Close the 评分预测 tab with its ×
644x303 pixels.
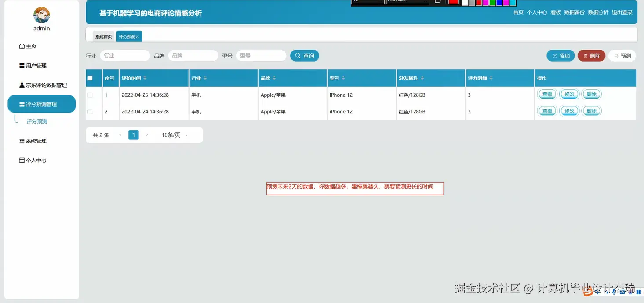point(138,37)
